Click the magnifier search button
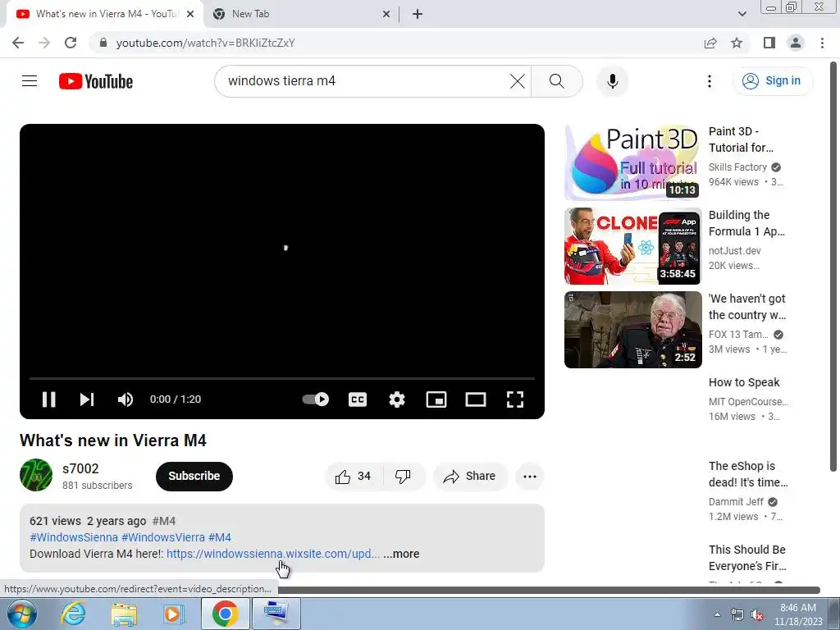Viewport: 840px width, 630px height. (x=557, y=81)
